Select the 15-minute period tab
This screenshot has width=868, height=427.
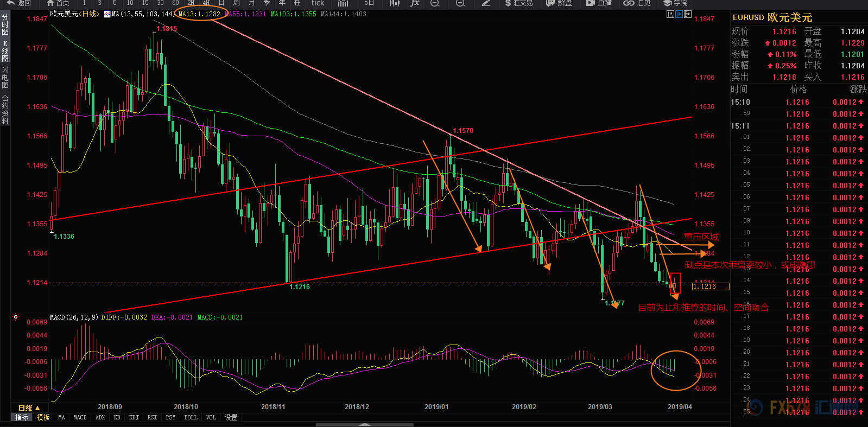click(x=145, y=3)
